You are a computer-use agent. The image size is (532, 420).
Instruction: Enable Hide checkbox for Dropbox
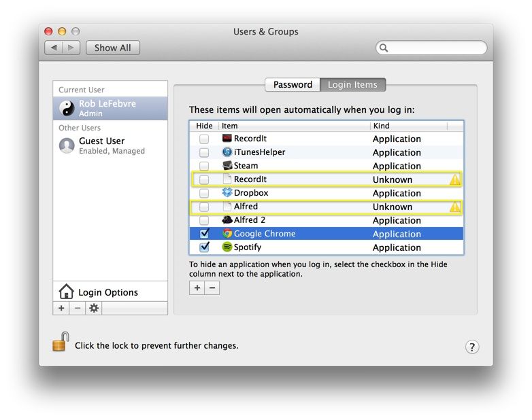[204, 193]
